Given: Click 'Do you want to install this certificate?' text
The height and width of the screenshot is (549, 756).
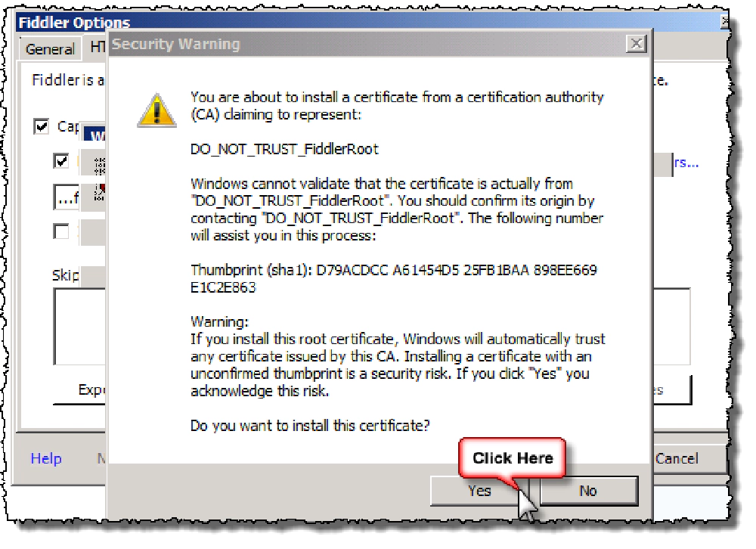Looking at the screenshot, I should pos(309,426).
